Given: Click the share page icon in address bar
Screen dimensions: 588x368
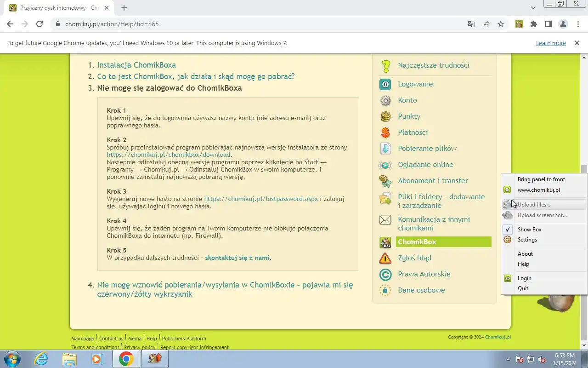Looking at the screenshot, I should [486, 24].
